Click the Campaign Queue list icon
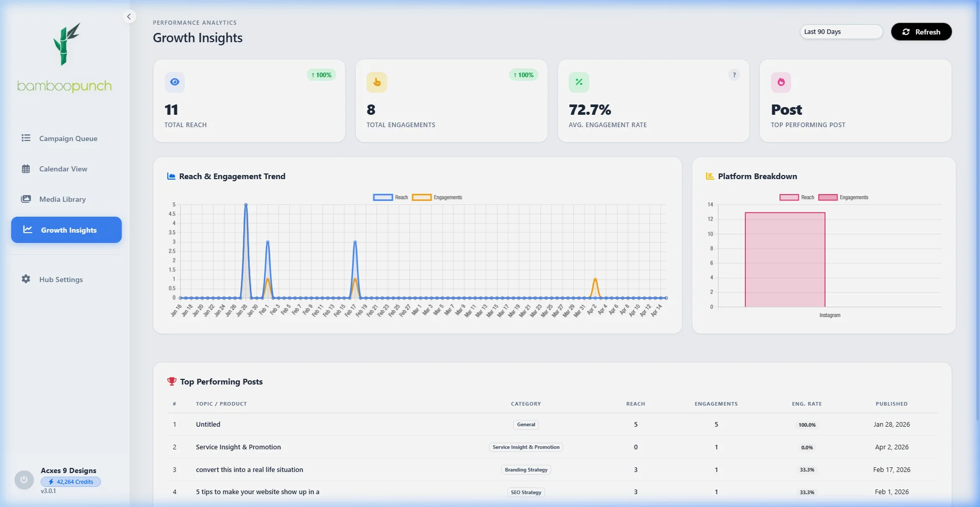Viewport: 980px width, 507px height. [x=26, y=138]
